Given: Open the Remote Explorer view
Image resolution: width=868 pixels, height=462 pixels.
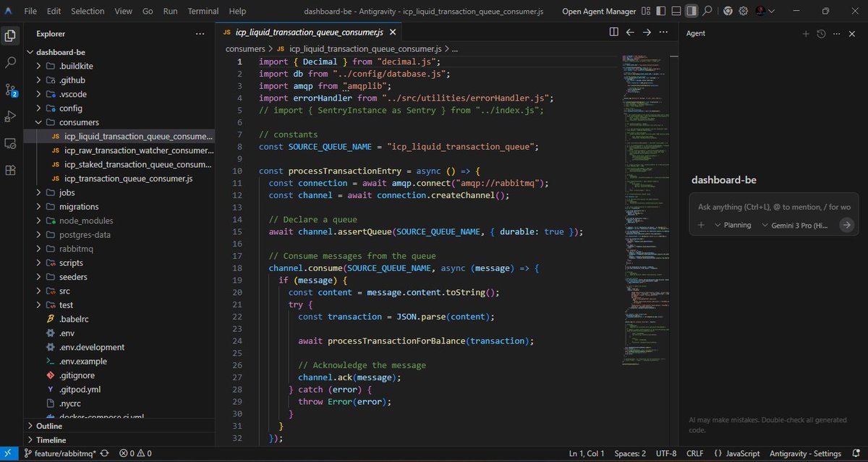Looking at the screenshot, I should pos(10,143).
